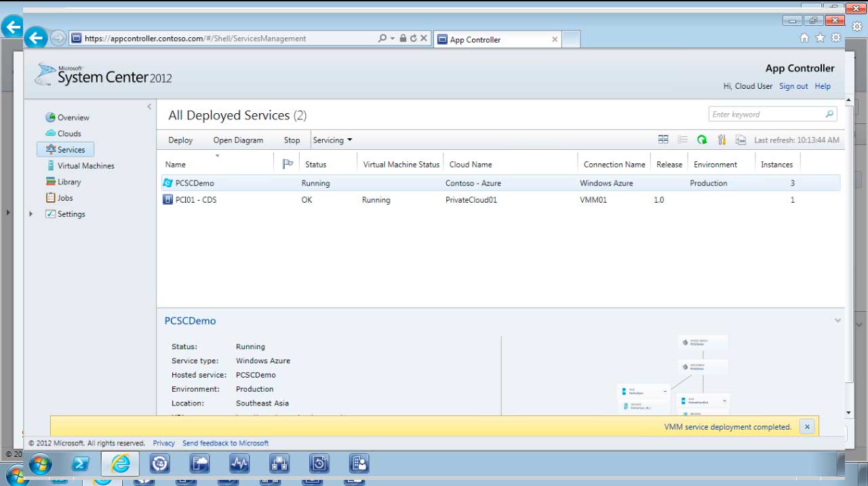
Task: Click the Contoso - Azure cloud name cell
Action: (x=473, y=183)
